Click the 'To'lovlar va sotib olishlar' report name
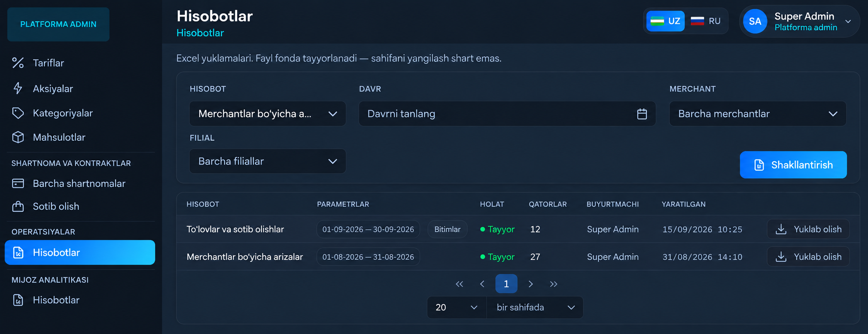 (235, 229)
